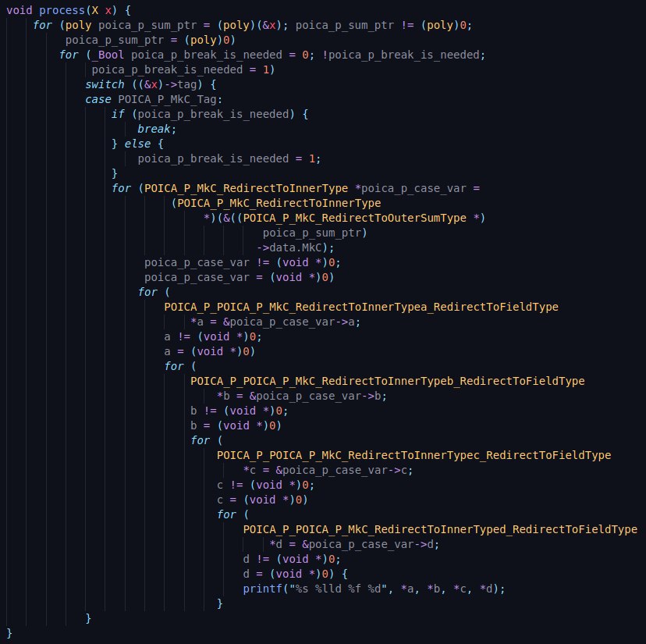Viewport: 646px width, 644px height.
Task: Click the type name ending 'InnerTyped_RedirectToFieldType'
Action: (440, 530)
